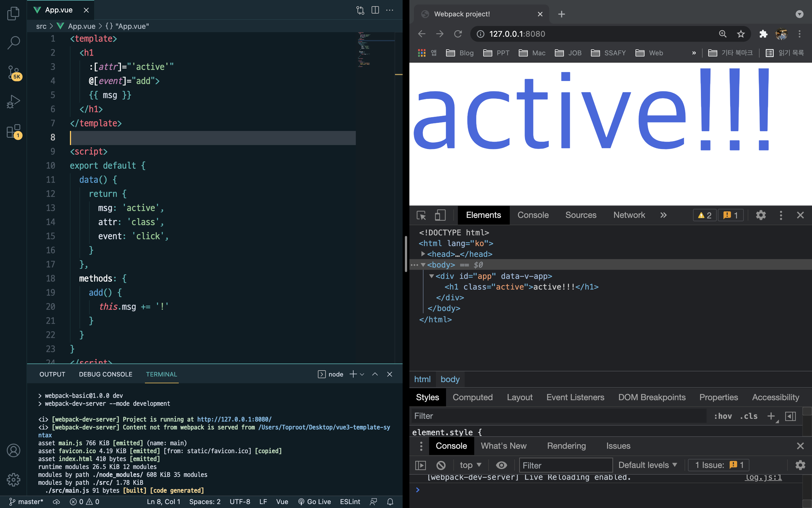
Task: Open the Extensions view in VS Code
Action: [x=14, y=131]
